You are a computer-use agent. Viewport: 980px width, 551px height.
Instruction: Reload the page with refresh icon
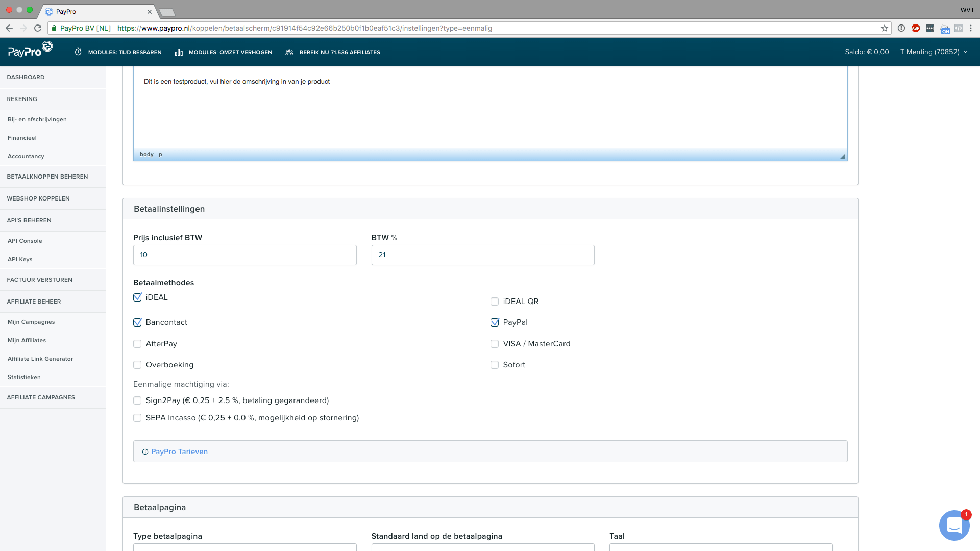[38, 28]
